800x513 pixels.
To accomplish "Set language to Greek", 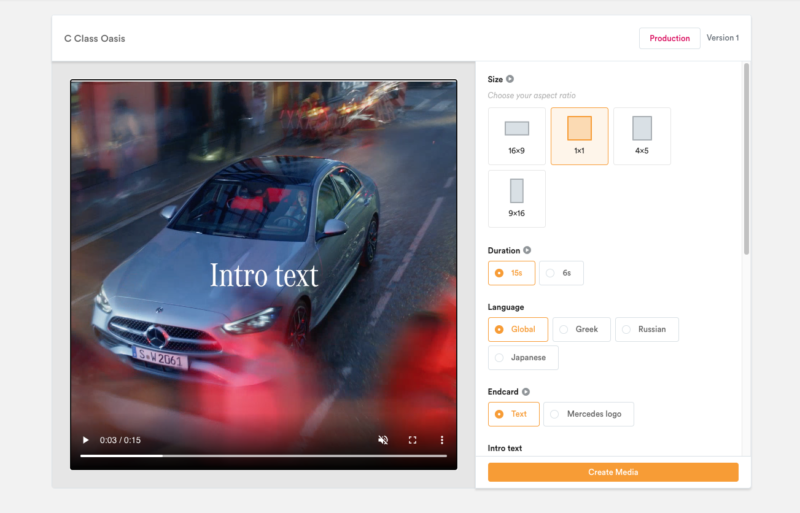I will tap(578, 329).
